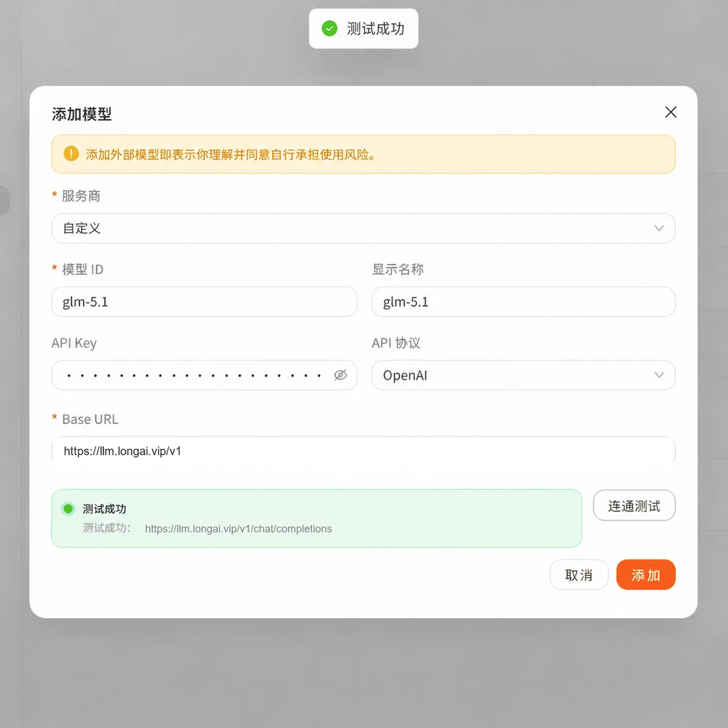Click the 服务商 field label
This screenshot has height=728, width=728.
[81, 196]
